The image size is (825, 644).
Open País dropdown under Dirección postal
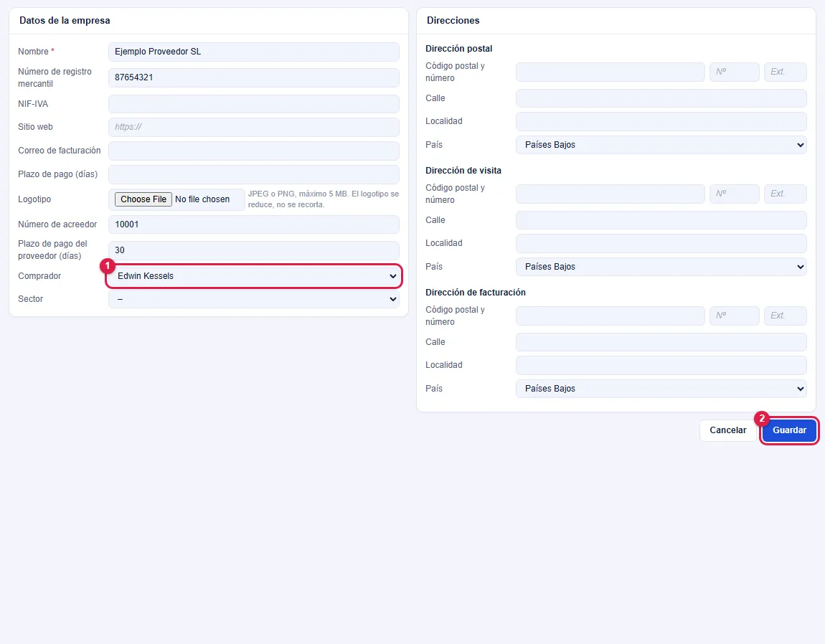coord(661,145)
